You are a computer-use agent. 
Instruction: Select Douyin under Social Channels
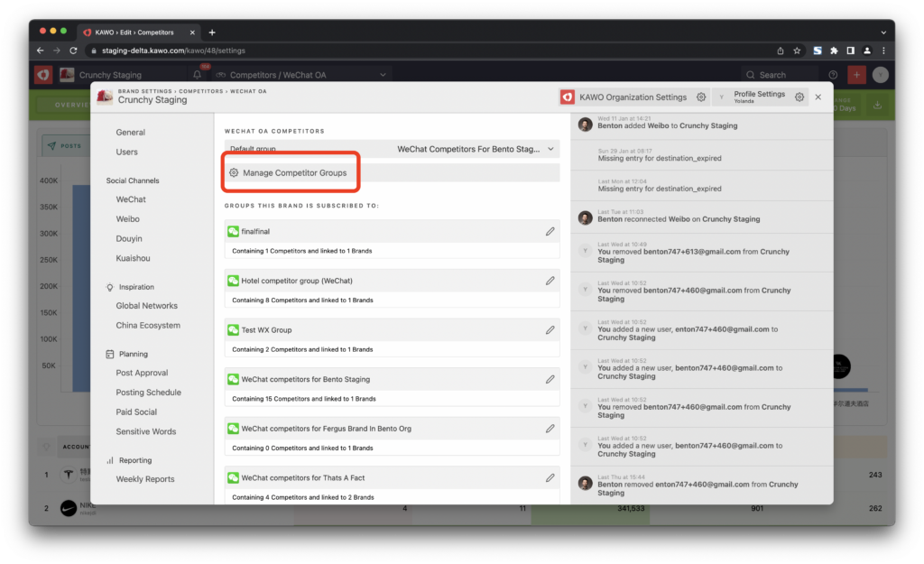tap(129, 238)
